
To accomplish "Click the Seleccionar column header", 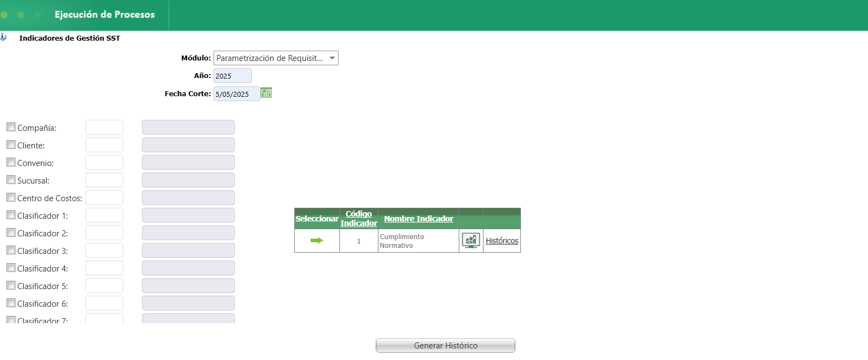I will 317,219.
